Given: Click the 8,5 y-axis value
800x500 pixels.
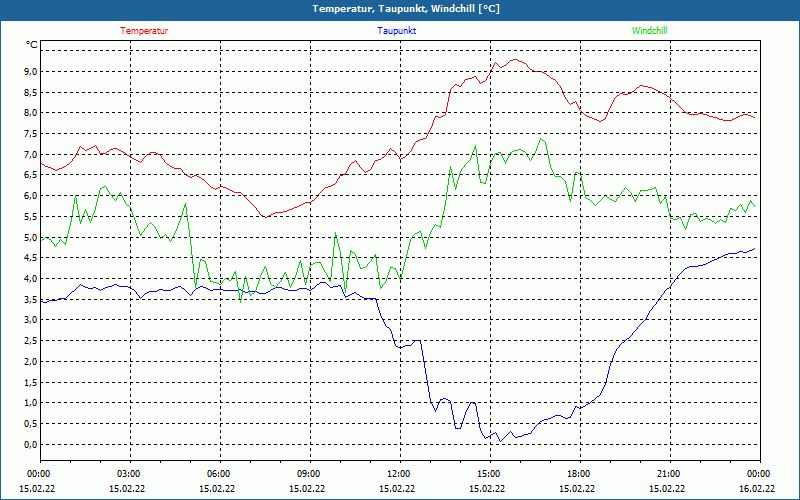Looking at the screenshot, I should coord(31,92).
